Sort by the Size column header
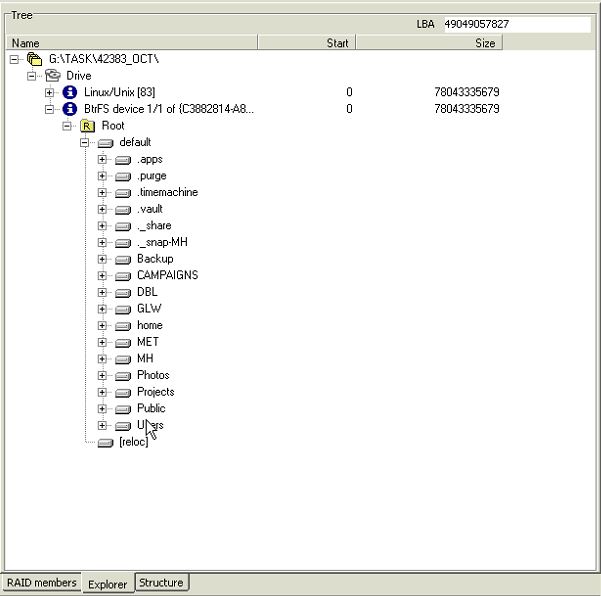The image size is (601, 596). point(429,43)
